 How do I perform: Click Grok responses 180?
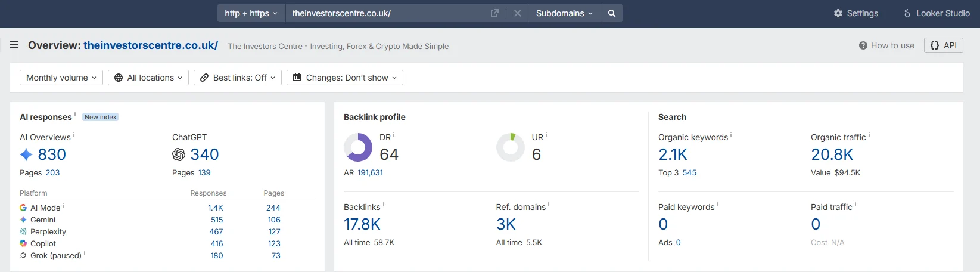pyautogui.click(x=217, y=255)
